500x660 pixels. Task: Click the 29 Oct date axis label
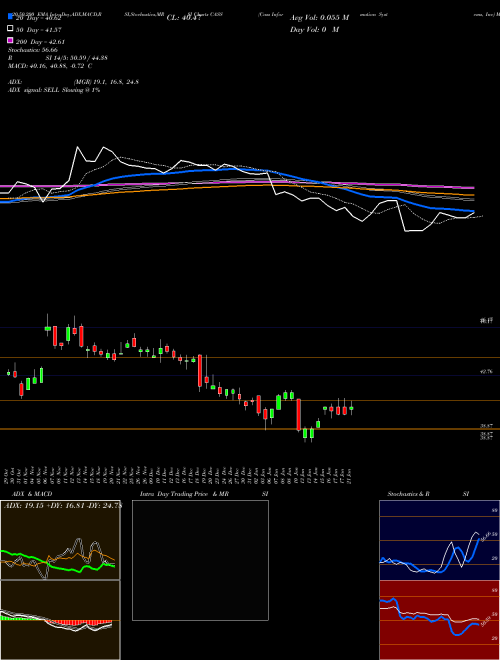tap(8, 475)
